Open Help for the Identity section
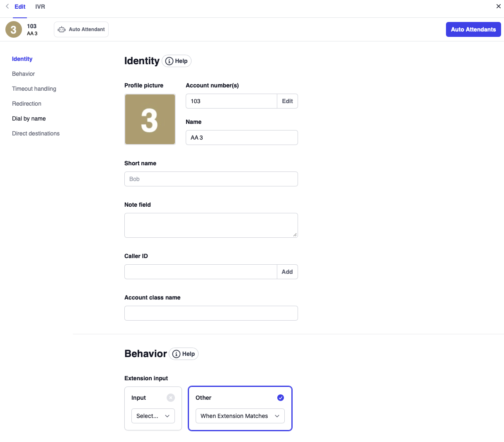This screenshot has width=504, height=442. coord(177,61)
